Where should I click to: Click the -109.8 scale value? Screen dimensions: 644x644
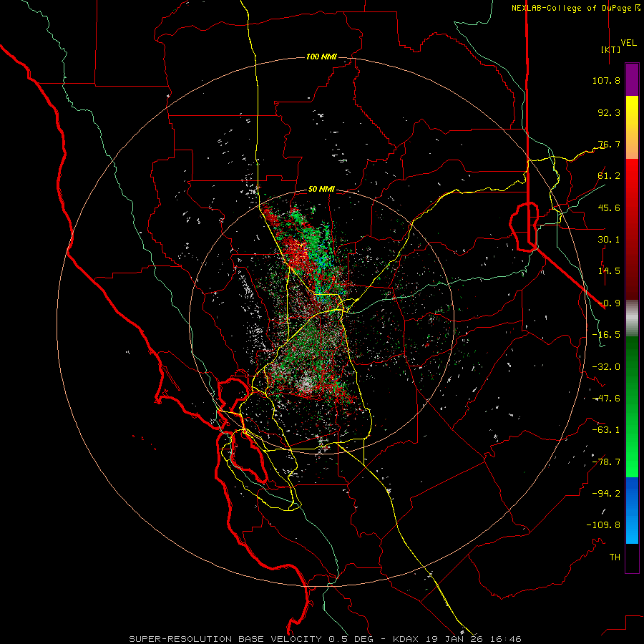(x=603, y=525)
